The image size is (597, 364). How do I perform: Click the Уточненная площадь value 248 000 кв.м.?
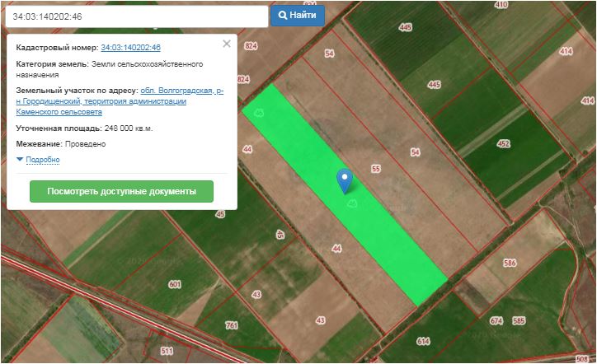[x=129, y=128]
